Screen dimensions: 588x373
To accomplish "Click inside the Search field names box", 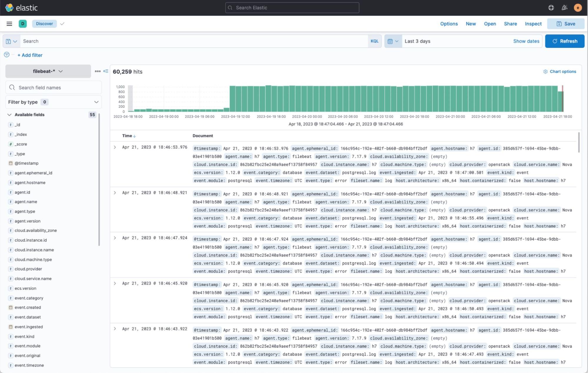I will [x=53, y=87].
